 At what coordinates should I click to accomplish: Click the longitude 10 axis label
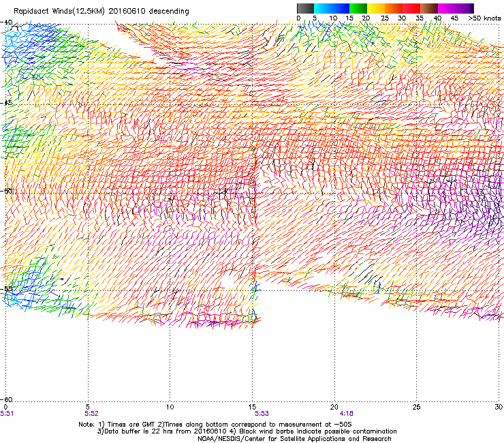pos(170,407)
